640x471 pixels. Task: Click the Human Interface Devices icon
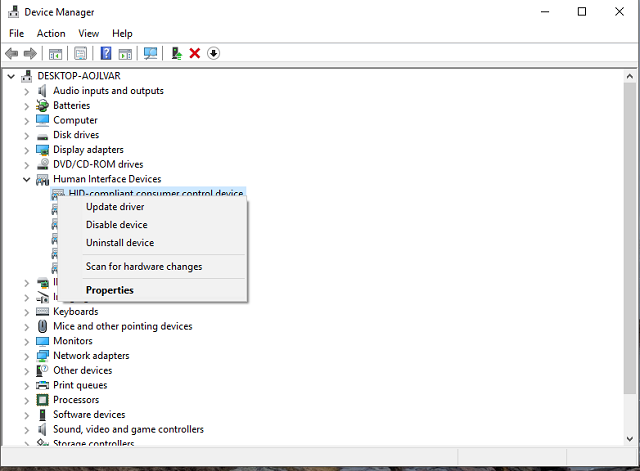42,179
